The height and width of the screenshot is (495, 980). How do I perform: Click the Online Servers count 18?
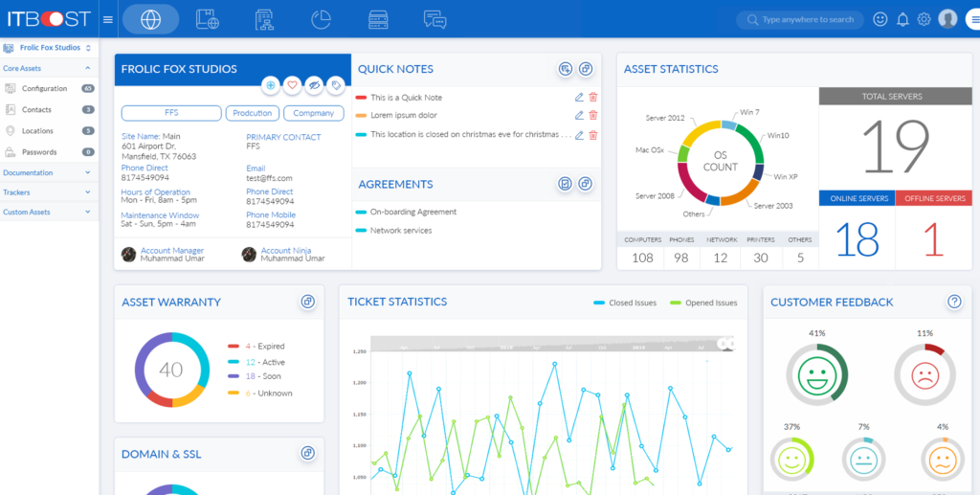tap(857, 238)
